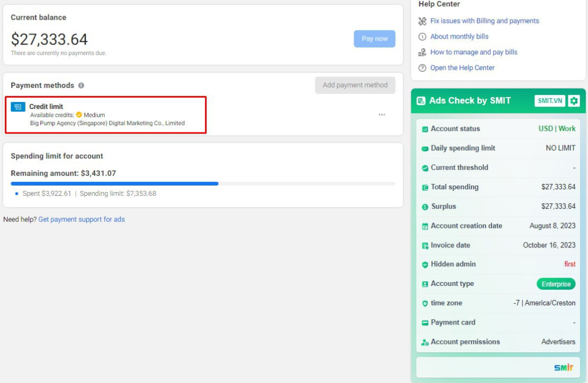Click Spent $3,922.61 text
588x383 pixels.
click(47, 194)
